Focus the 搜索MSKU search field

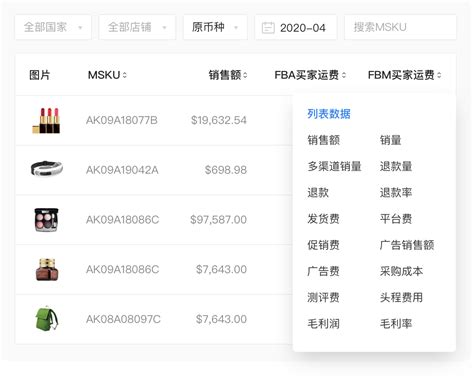(x=400, y=27)
